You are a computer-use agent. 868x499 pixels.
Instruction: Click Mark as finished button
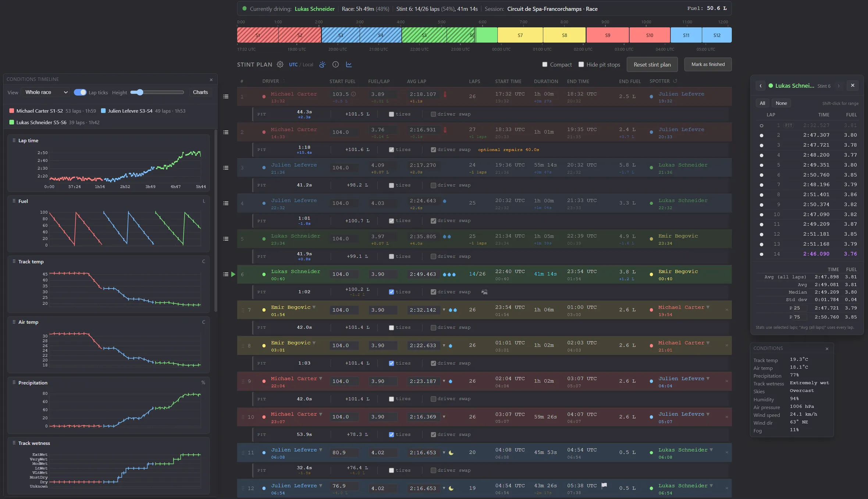(708, 64)
